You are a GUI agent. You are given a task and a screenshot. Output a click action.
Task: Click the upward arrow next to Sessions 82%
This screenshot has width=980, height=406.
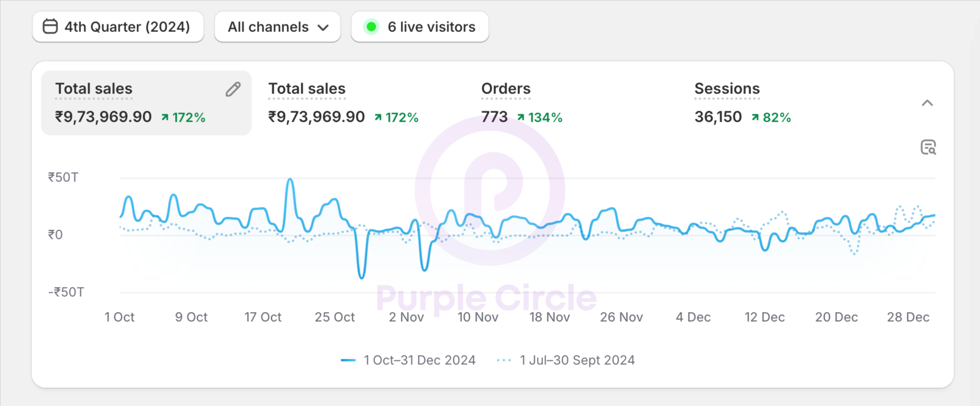(755, 118)
